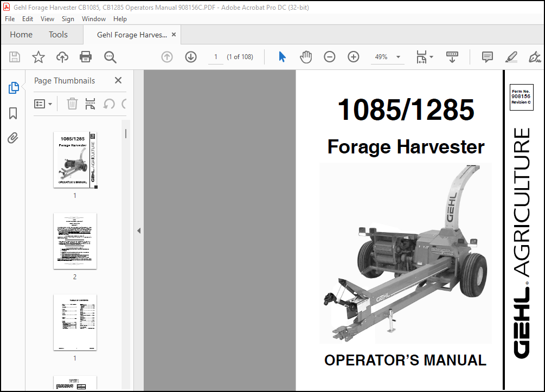
Task: Activate the hand pan tool
Action: click(306, 57)
